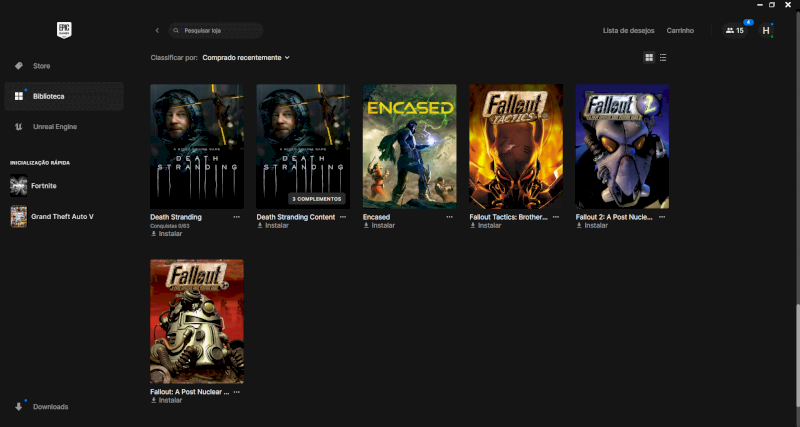Screen dimensions: 800x427
Task: Click the Epic Games logo
Action: pos(64,30)
